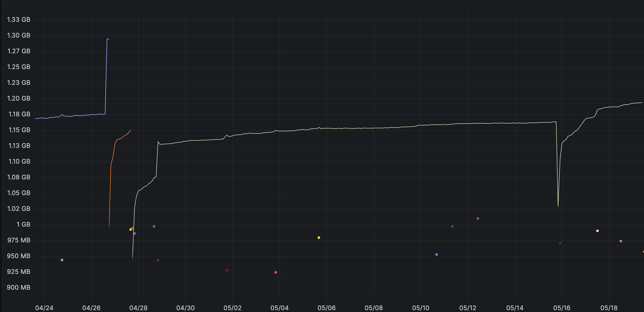Click the purple dot at far right

pos(621,241)
